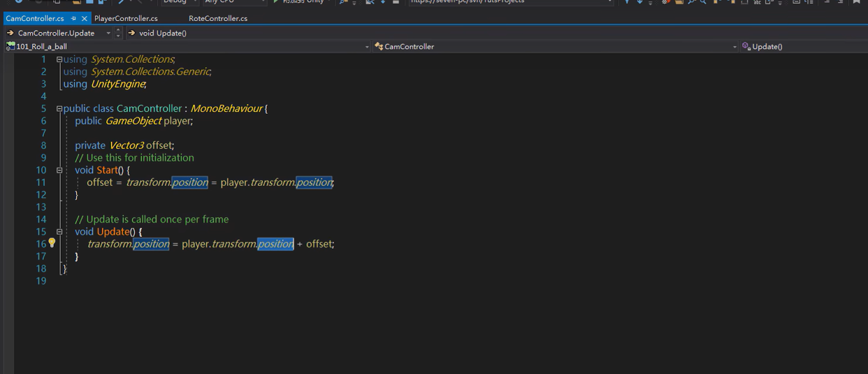The height and width of the screenshot is (374, 868).
Task: Click the 101_Roll_a_ball project icon
Action: click(10, 47)
